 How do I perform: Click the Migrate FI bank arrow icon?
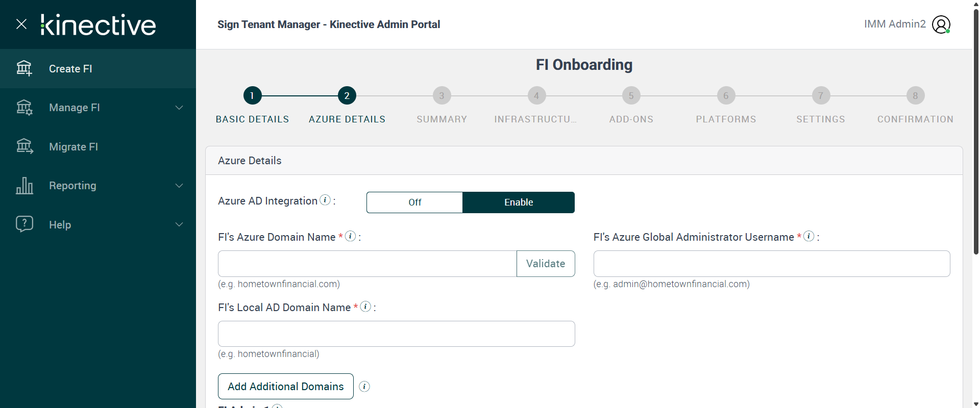click(x=24, y=146)
